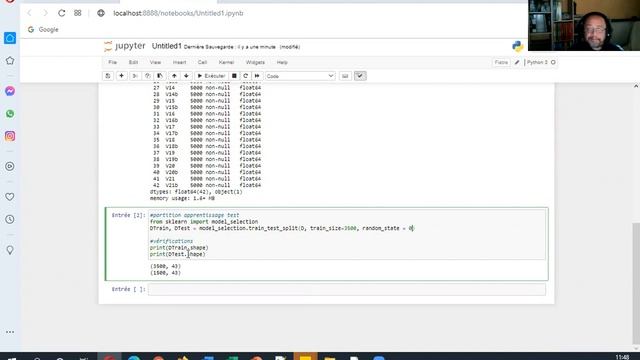Image resolution: width=640 pixels, height=360 pixels.
Task: Click the address bar URL localhost:8888
Action: [x=178, y=13]
